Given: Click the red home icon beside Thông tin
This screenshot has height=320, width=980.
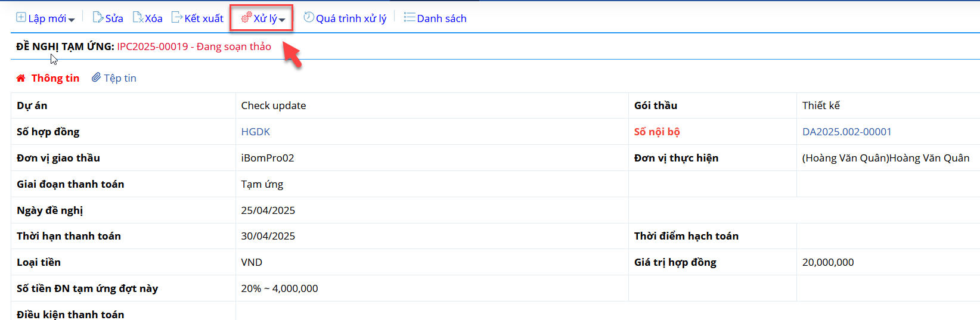Looking at the screenshot, I should [21, 78].
